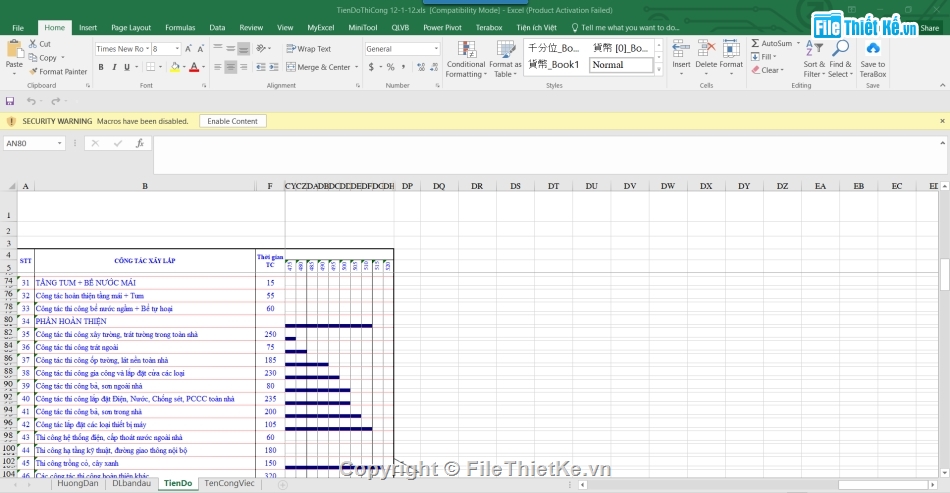Open the Find & Select magnifier icon
Screen dimensions: 950x493
point(840,50)
